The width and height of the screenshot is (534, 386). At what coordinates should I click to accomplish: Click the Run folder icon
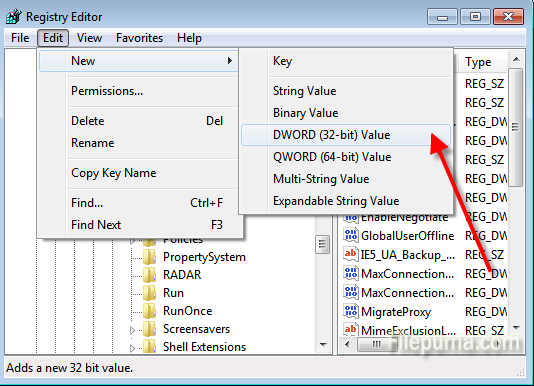click(150, 293)
